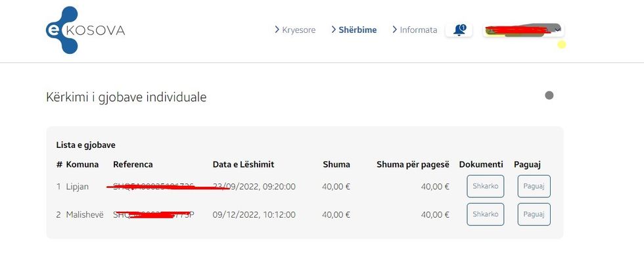Download document for Lipjan fine
The width and height of the screenshot is (644, 265).
coord(485,186)
